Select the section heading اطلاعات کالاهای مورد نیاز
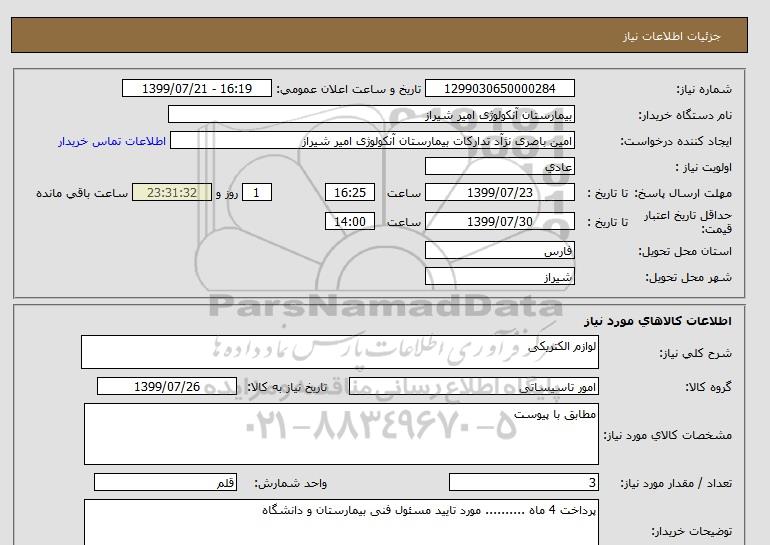 (x=658, y=321)
